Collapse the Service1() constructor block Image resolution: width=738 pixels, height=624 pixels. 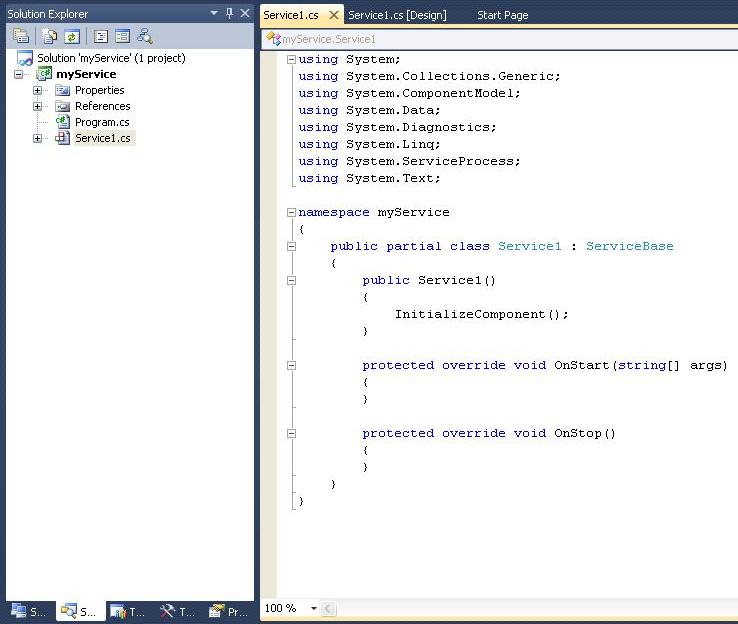pyautogui.click(x=291, y=280)
